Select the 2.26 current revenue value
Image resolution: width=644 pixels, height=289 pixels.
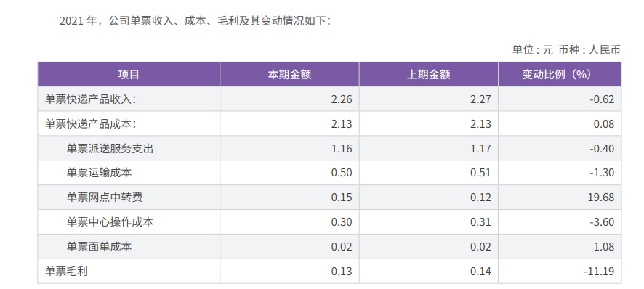(342, 99)
